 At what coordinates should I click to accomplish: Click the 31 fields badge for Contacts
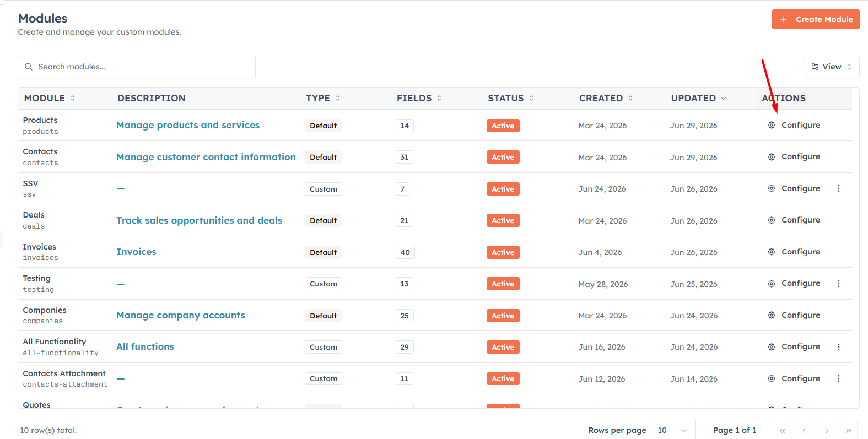point(405,157)
